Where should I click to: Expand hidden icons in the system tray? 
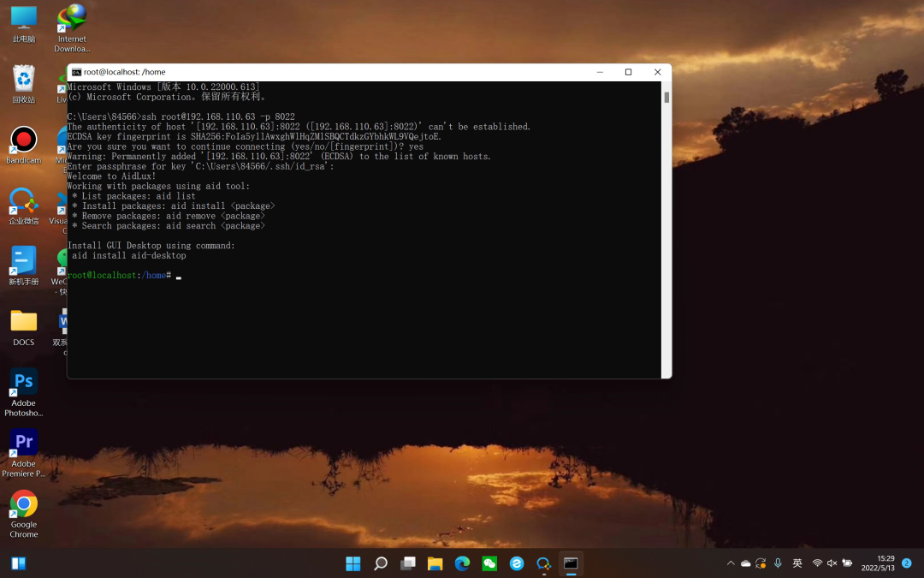tap(731, 563)
